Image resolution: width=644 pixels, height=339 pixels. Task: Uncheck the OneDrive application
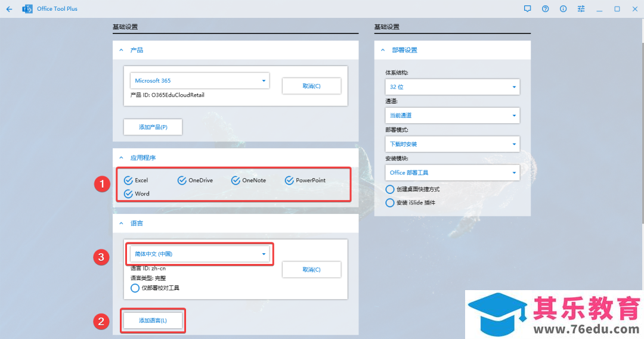point(182,180)
